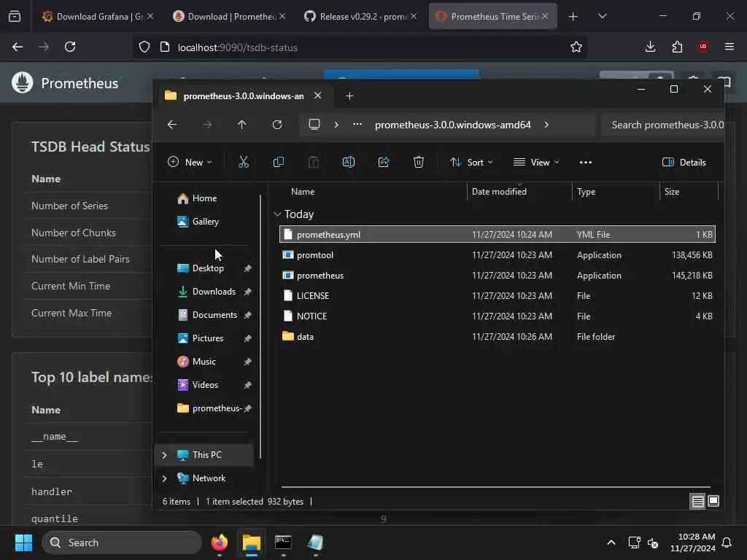Image resolution: width=747 pixels, height=560 pixels.
Task: Select the prometheus application file
Action: click(498, 275)
